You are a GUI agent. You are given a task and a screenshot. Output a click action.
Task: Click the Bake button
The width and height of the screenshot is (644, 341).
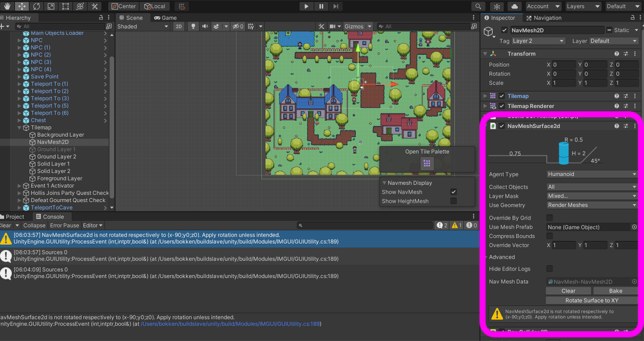point(615,291)
